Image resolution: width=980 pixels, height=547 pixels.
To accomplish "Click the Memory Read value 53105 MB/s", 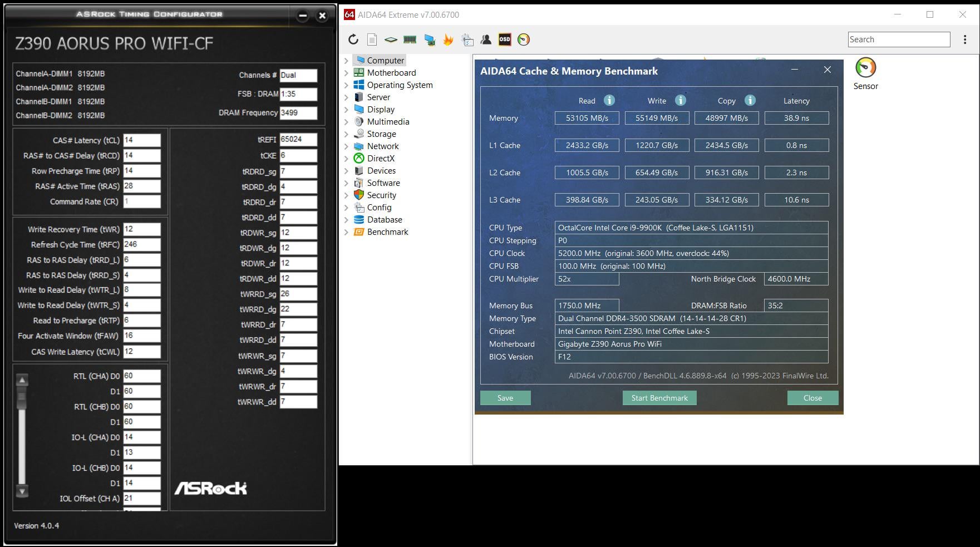I will (587, 118).
